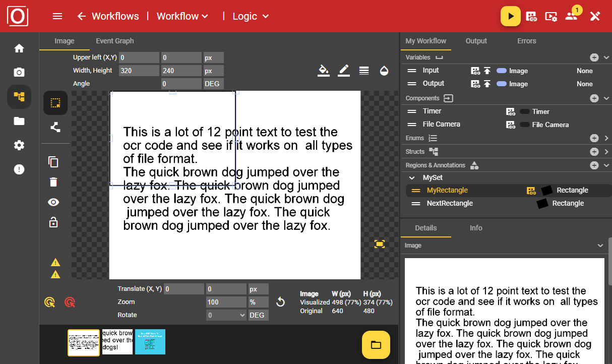Image resolution: width=612 pixels, height=364 pixels.
Task: Select the second image thumbnail
Action: (117, 342)
